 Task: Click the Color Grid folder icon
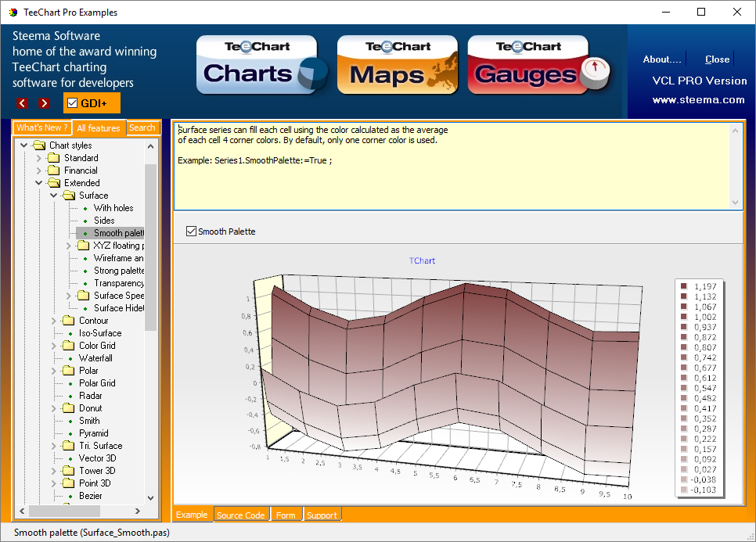pyautogui.click(x=68, y=346)
